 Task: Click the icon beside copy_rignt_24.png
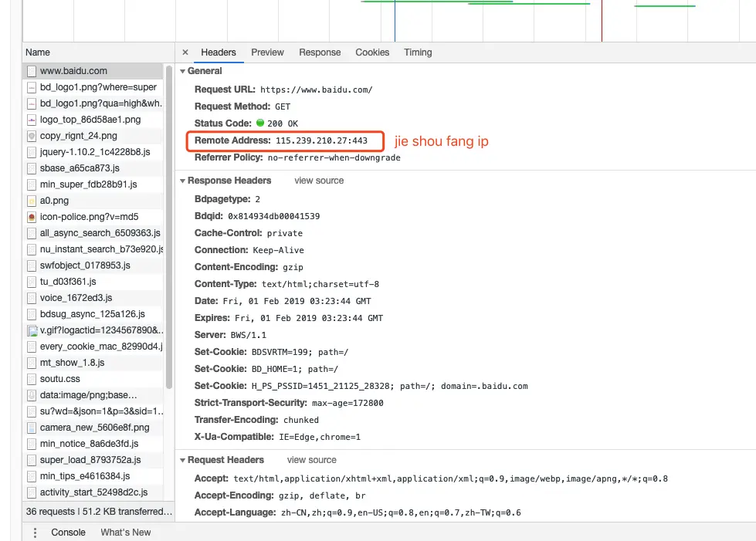point(32,136)
